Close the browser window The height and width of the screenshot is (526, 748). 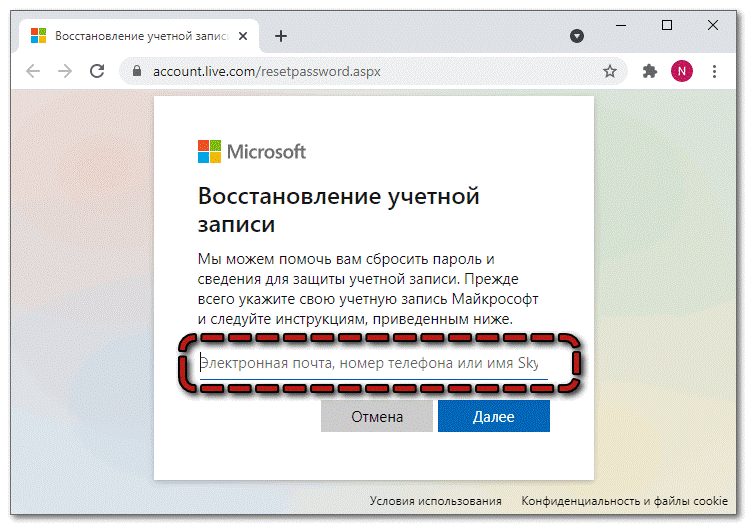click(x=713, y=25)
